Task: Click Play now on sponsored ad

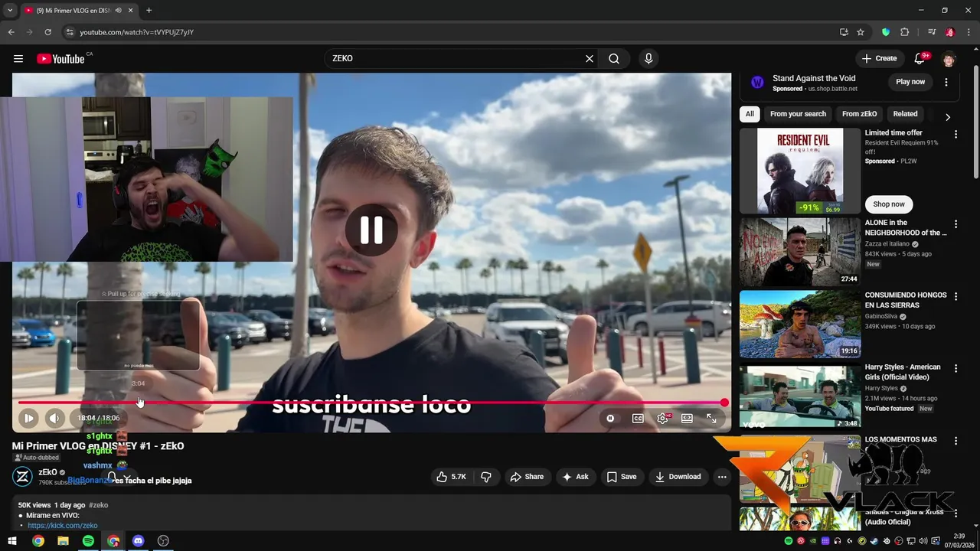Action: point(910,82)
